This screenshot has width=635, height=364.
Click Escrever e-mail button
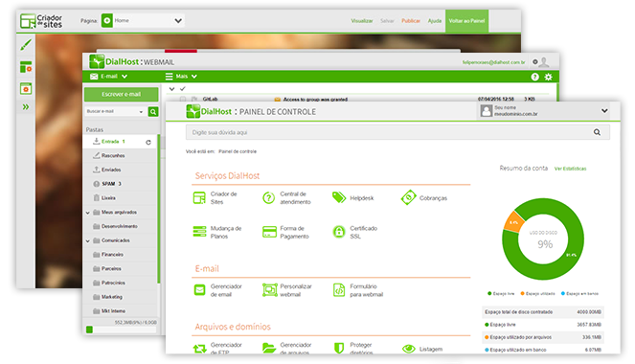coord(121,94)
